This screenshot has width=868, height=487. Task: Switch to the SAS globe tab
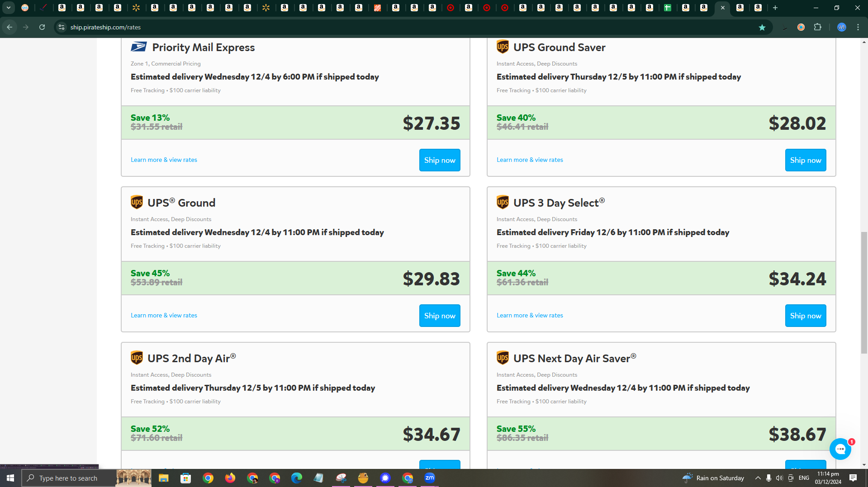pyautogui.click(x=25, y=8)
